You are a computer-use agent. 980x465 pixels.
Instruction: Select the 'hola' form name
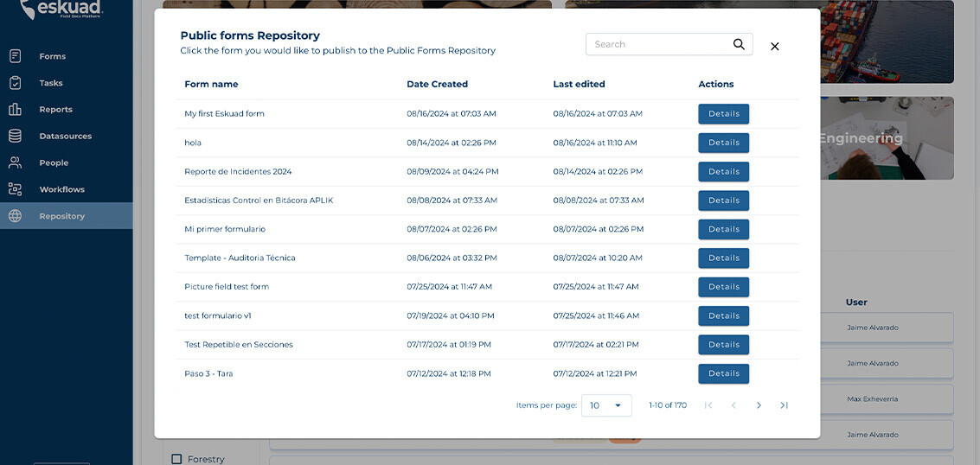(x=193, y=143)
